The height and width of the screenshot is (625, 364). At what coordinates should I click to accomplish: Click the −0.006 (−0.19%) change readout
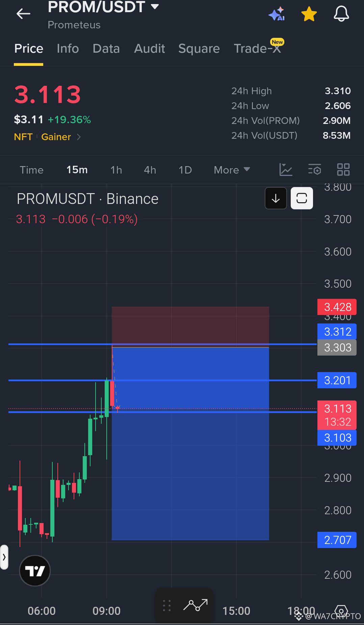pos(95,219)
